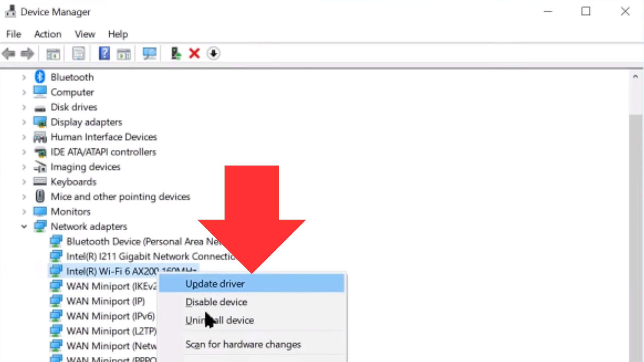Click the down-arrow Disable device toolbar icon
This screenshot has width=644, height=362.
pos(214,54)
